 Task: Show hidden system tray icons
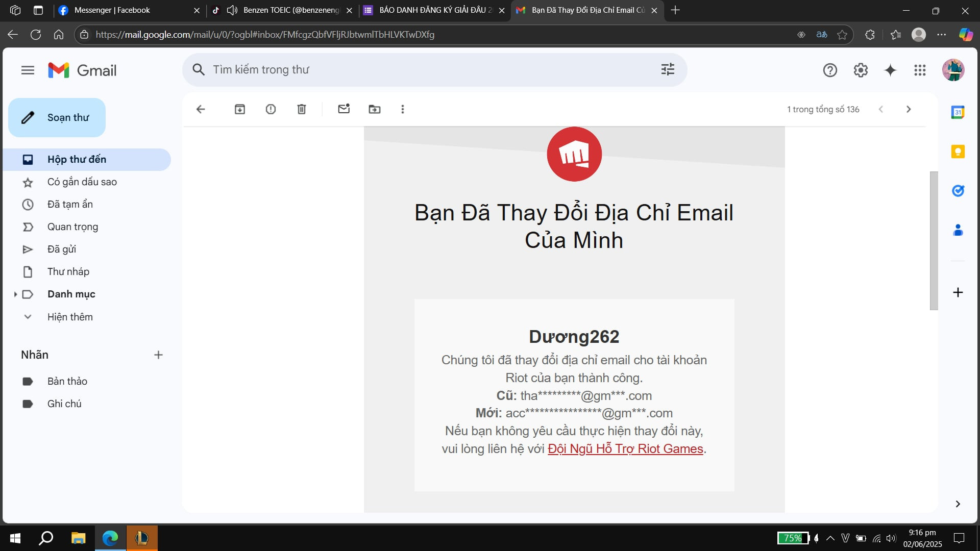(830, 538)
